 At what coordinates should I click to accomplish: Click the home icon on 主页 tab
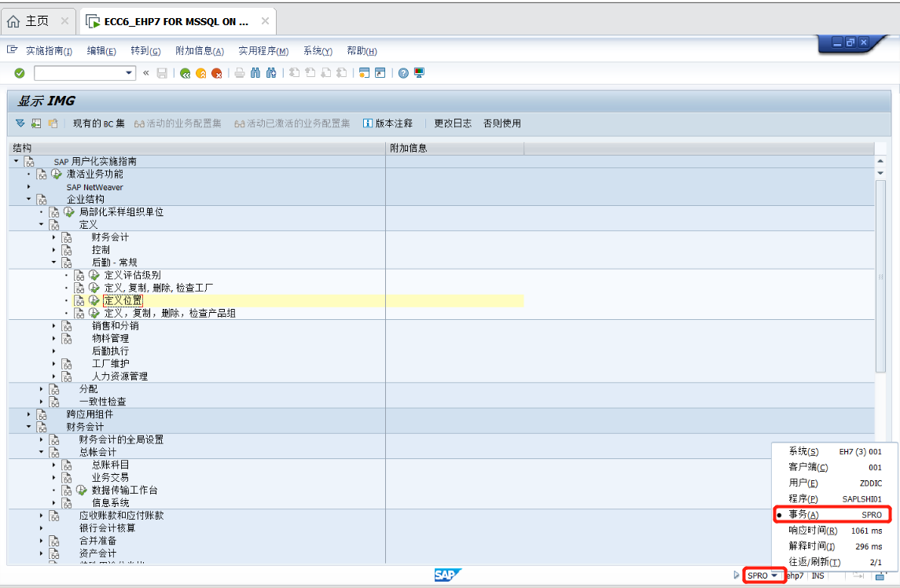13,22
